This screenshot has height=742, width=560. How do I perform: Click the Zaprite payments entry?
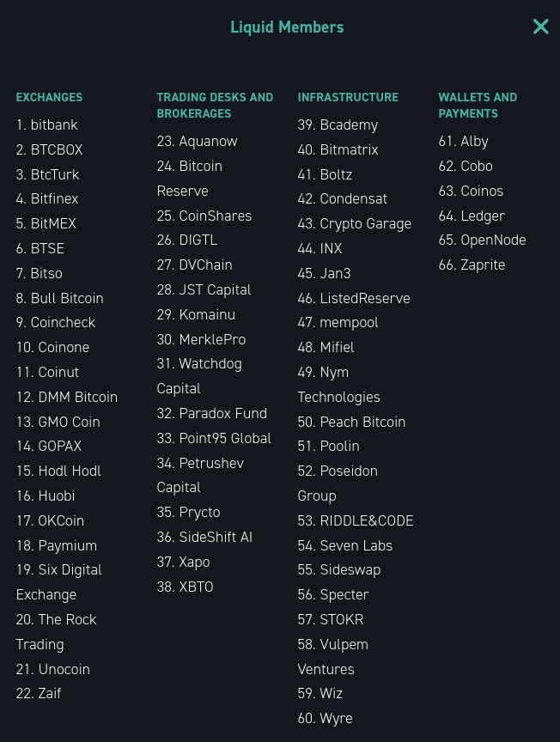[483, 265]
